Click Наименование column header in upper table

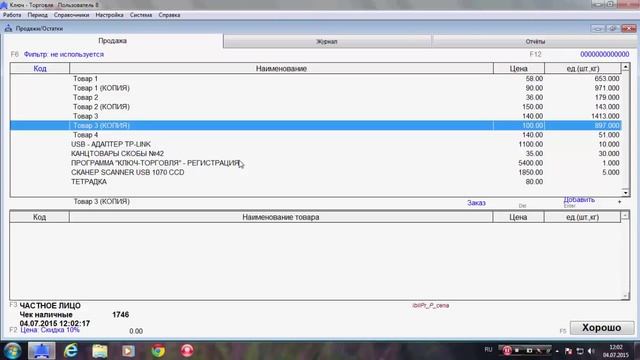pyautogui.click(x=281, y=68)
